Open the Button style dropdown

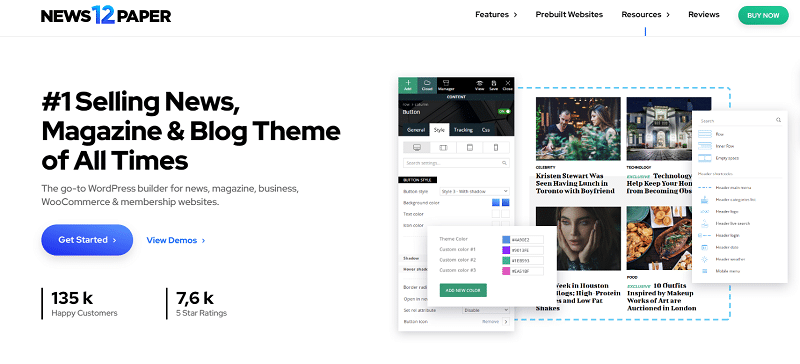(474, 191)
